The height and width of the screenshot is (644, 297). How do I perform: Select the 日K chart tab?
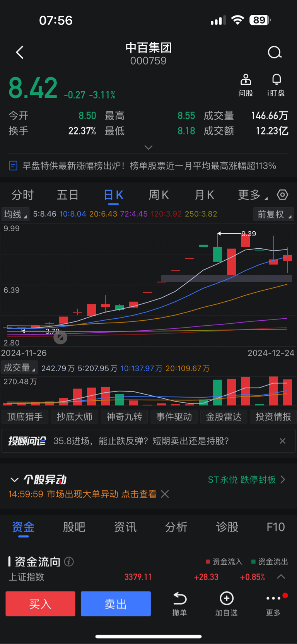(x=113, y=195)
